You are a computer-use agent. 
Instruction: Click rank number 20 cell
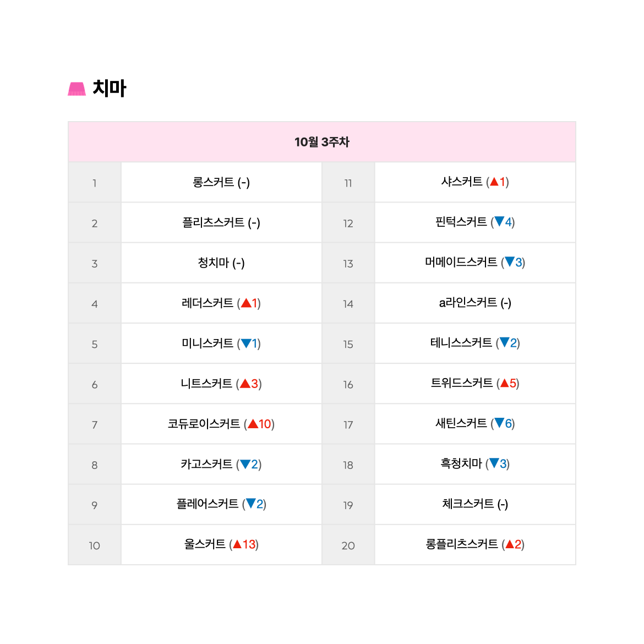pyautogui.click(x=348, y=545)
